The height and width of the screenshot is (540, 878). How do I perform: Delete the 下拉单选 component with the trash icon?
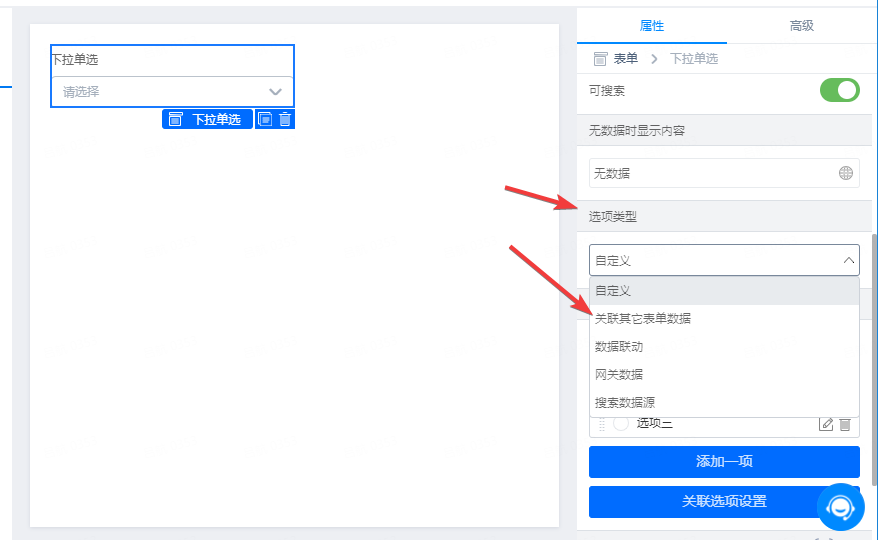click(x=285, y=119)
